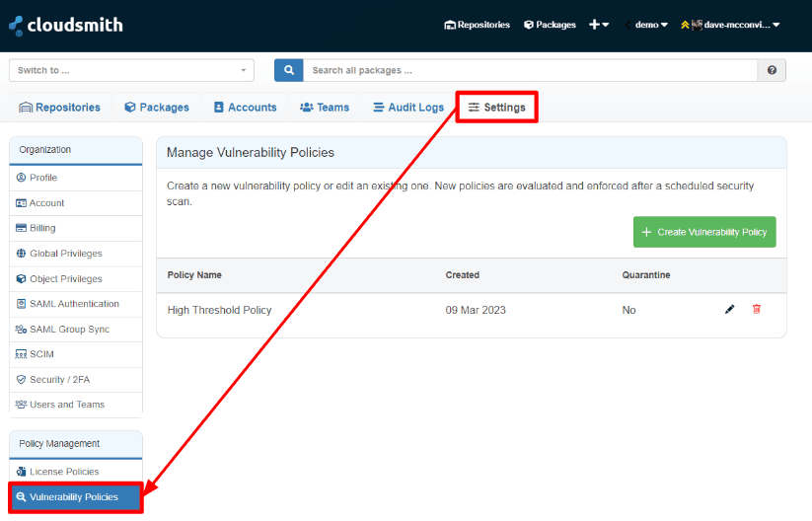This screenshot has width=812, height=521.
Task: Click the 09 Mar 2023 created date
Action: coord(476,310)
